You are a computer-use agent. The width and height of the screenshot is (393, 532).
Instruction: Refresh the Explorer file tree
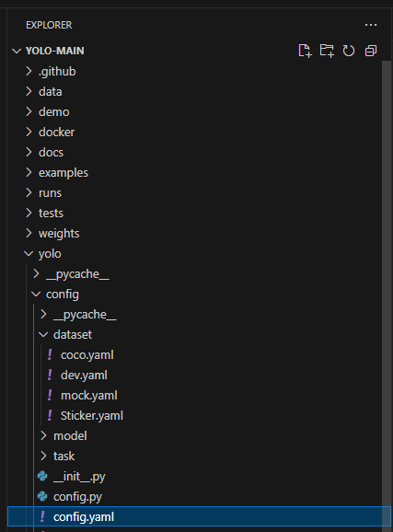pos(349,51)
